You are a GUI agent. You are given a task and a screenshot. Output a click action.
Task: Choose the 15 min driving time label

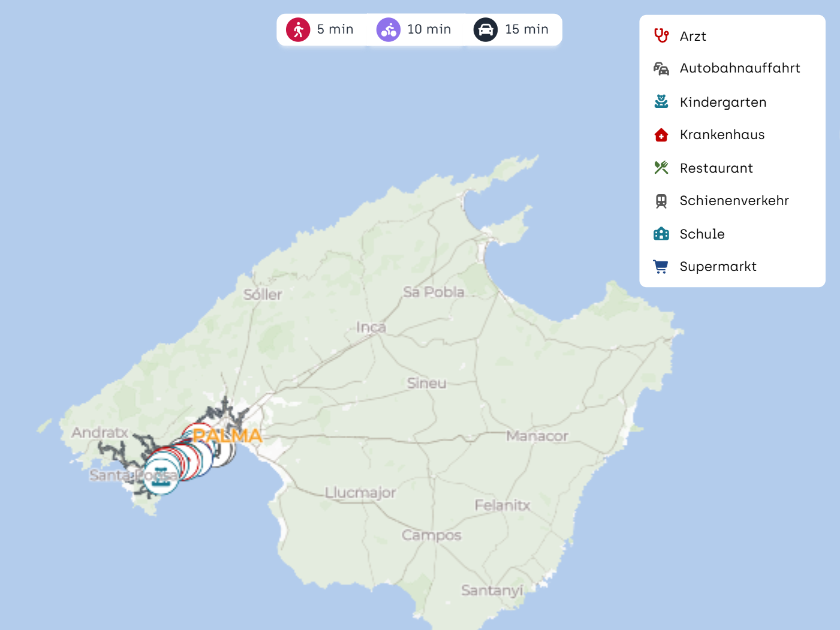[526, 29]
